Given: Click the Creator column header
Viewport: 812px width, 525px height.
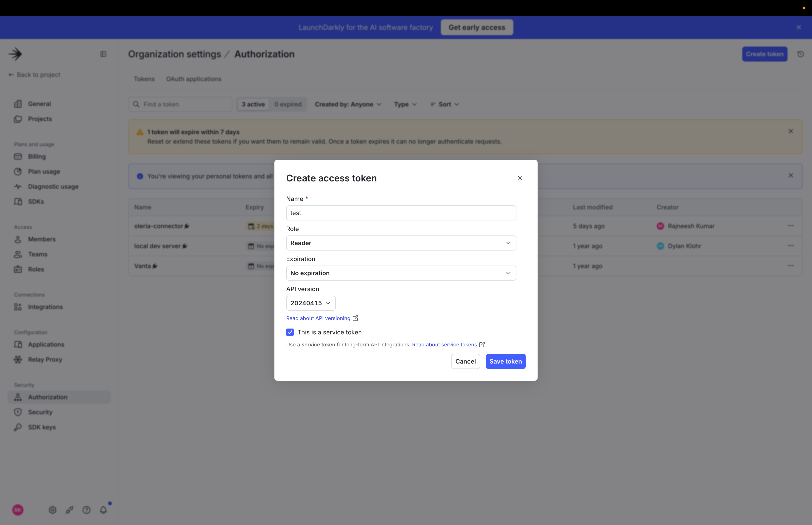Looking at the screenshot, I should 667,207.
